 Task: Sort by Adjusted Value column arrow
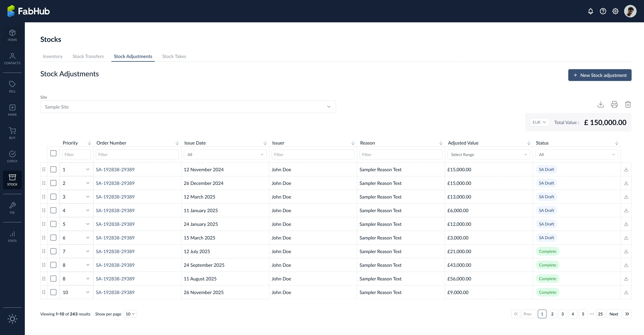click(x=529, y=143)
